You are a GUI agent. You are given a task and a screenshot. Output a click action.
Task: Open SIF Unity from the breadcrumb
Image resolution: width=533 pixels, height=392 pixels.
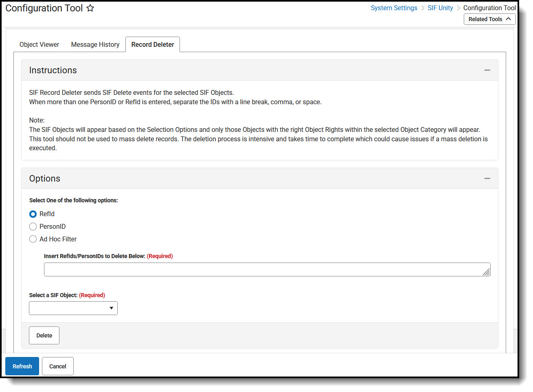pyautogui.click(x=440, y=8)
